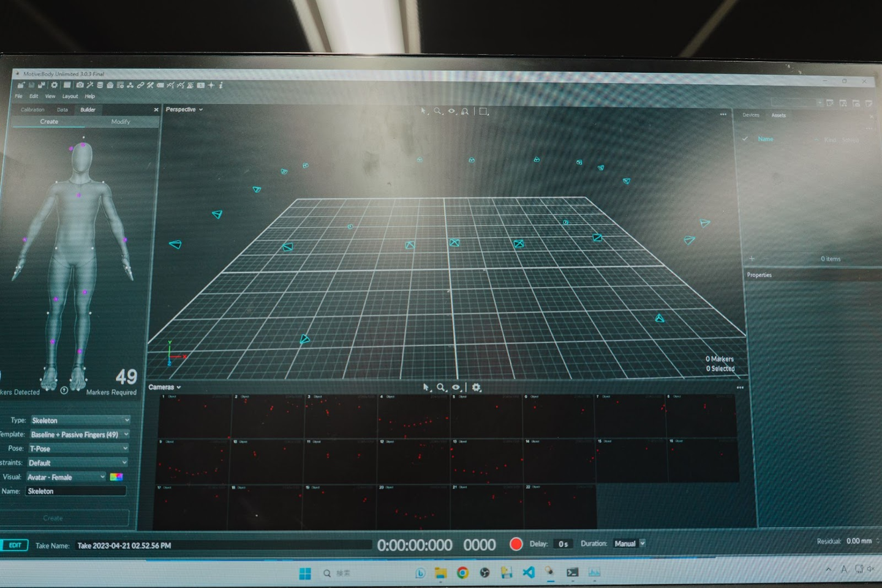Open Visual Studio Code from the taskbar

529,572
